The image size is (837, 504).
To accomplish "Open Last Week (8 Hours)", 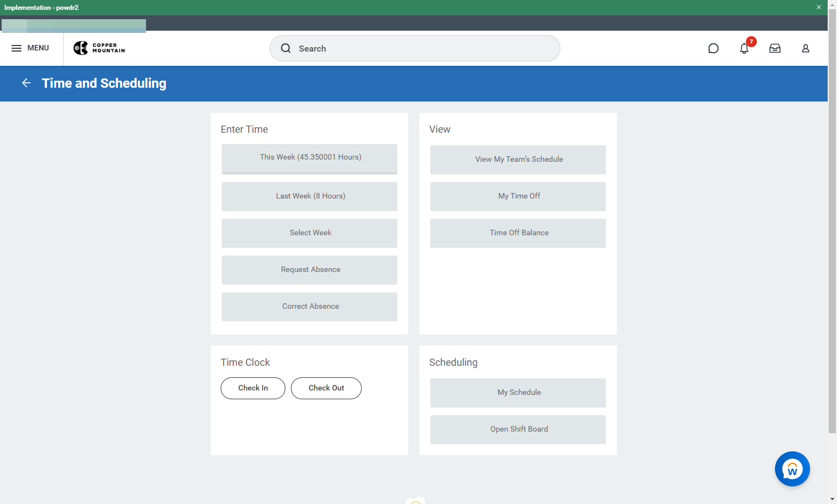I will tap(310, 196).
